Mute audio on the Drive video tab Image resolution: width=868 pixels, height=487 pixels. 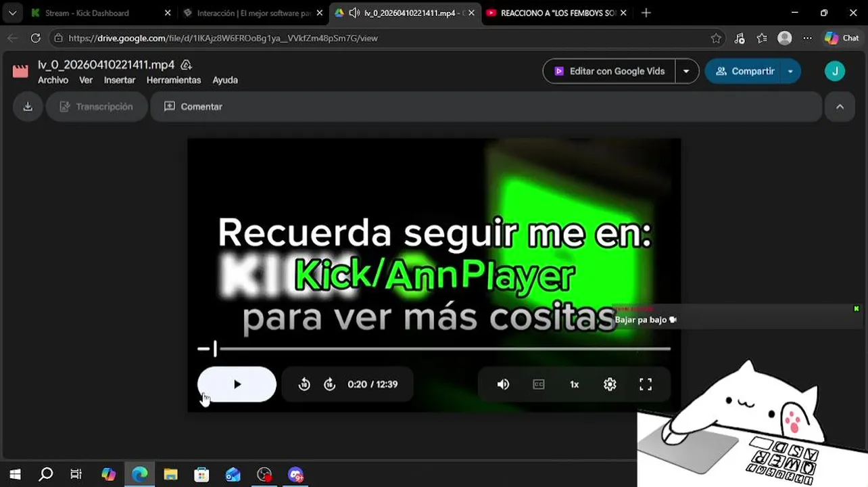(354, 13)
